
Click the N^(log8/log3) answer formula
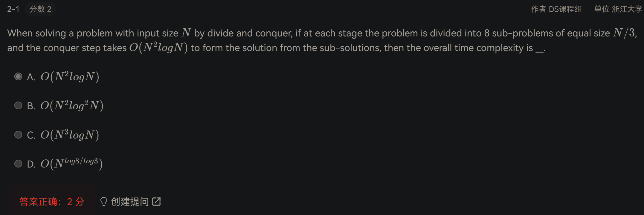(x=71, y=163)
